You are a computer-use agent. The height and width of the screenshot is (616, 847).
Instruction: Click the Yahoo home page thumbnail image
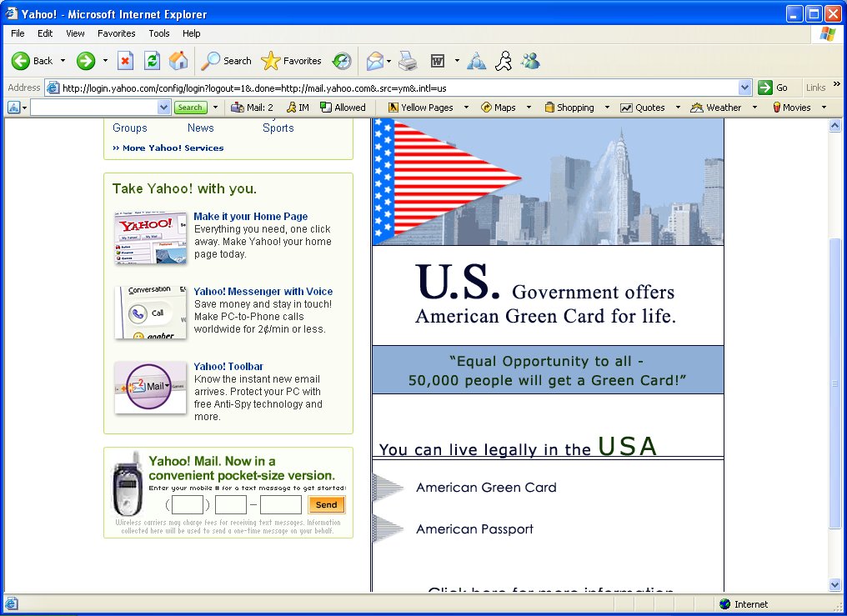tap(151, 238)
